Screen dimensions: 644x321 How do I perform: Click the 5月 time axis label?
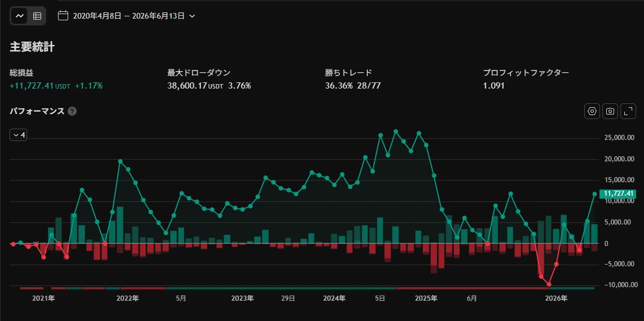click(x=181, y=298)
